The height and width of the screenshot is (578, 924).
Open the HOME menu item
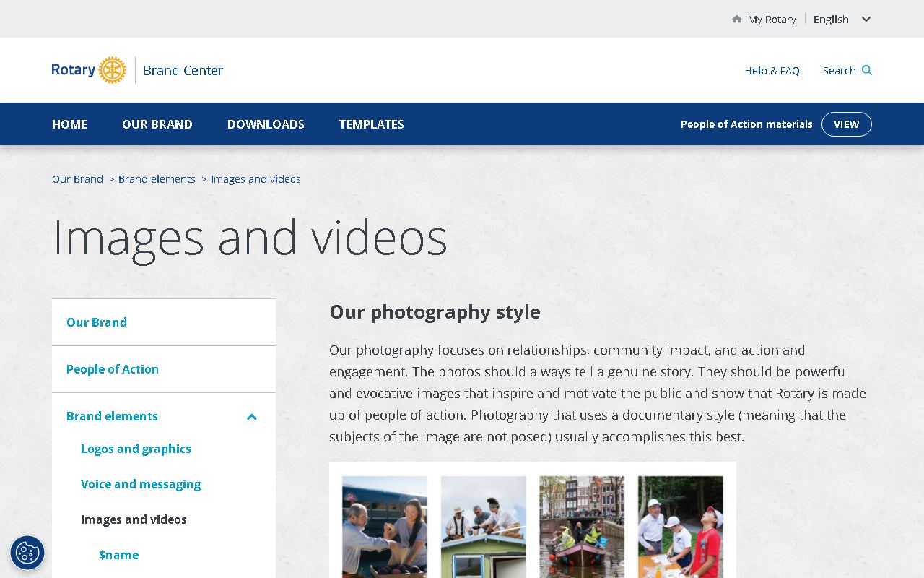click(x=69, y=124)
